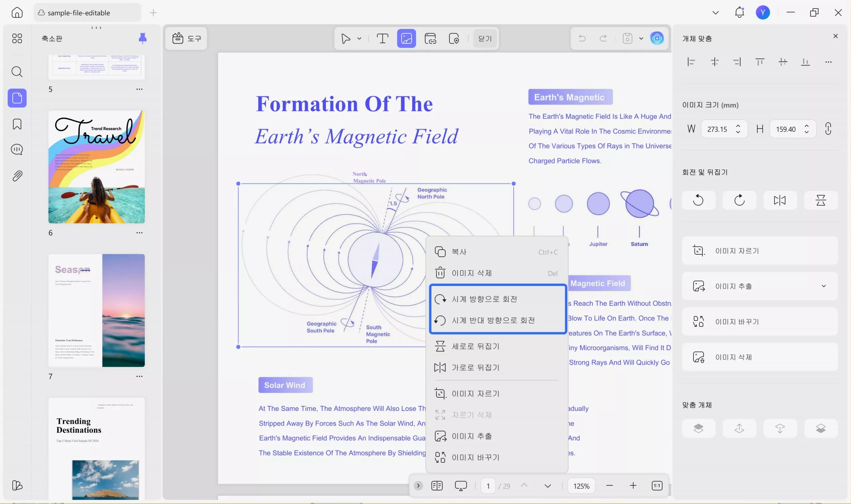The width and height of the screenshot is (851, 504).
Task: Save the document with disk icon
Action: (x=627, y=38)
